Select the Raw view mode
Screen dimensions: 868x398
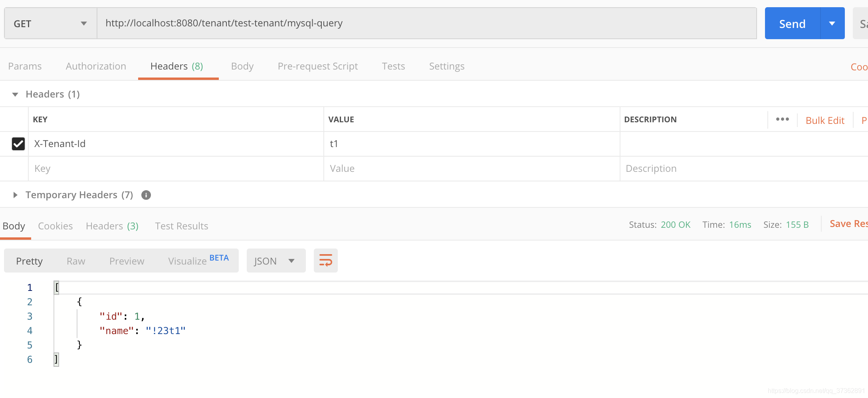point(76,261)
